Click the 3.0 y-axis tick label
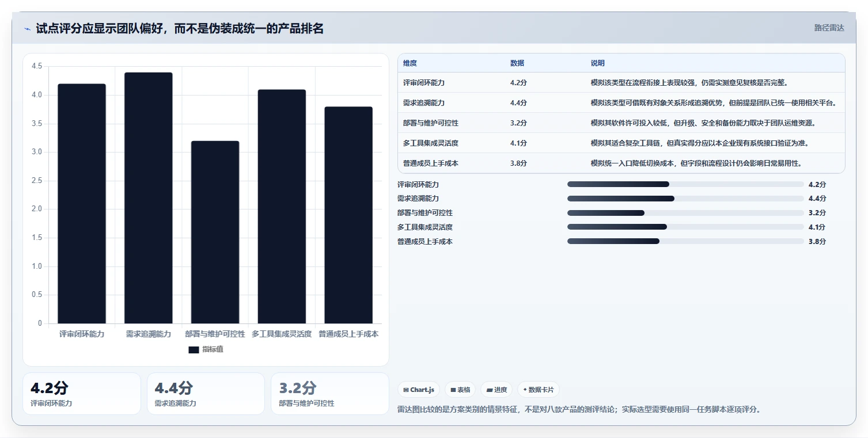868x438 pixels. (x=37, y=152)
